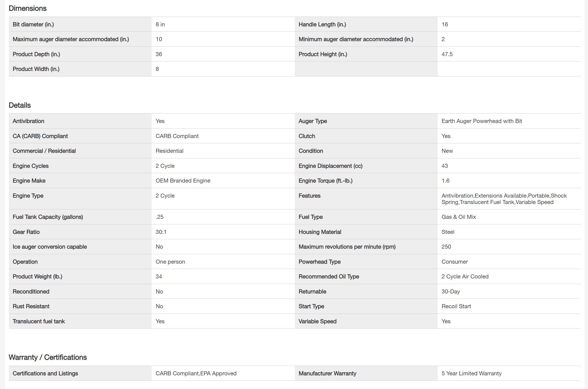Click the Gear Ratio value 30:1

[x=161, y=232]
